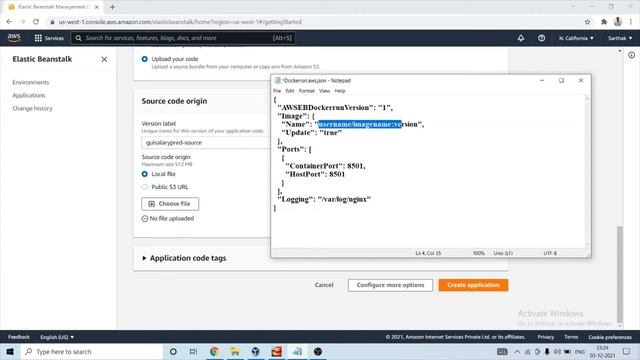The height and width of the screenshot is (360, 640).
Task: Open Task View on the taskbar
Action: [193, 351]
